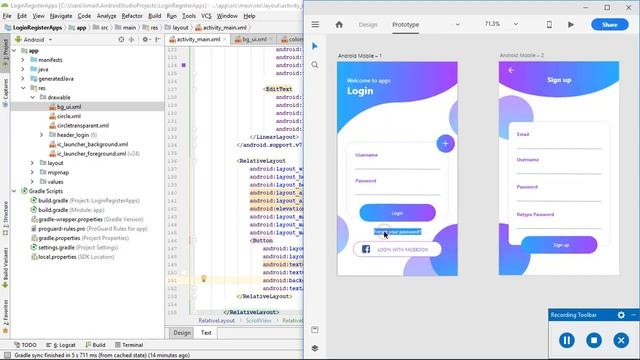Open the zoom percentage dropdown in XD
This screenshot has width=640, height=360.
coord(516,24)
